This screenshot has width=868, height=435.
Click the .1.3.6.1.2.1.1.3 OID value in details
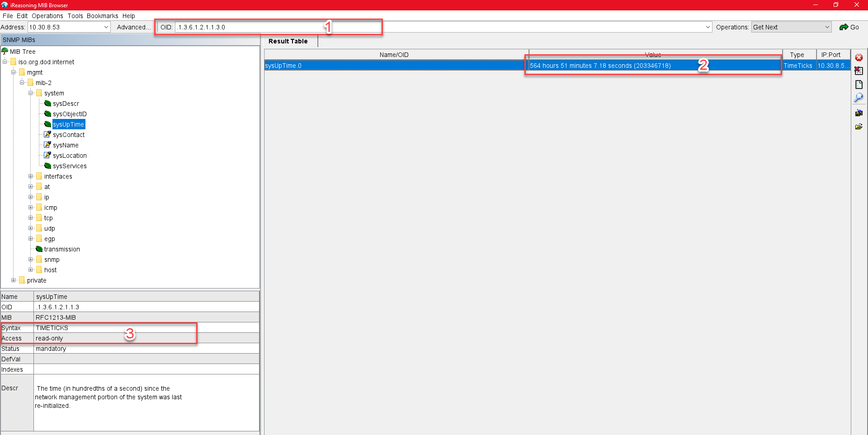point(57,307)
